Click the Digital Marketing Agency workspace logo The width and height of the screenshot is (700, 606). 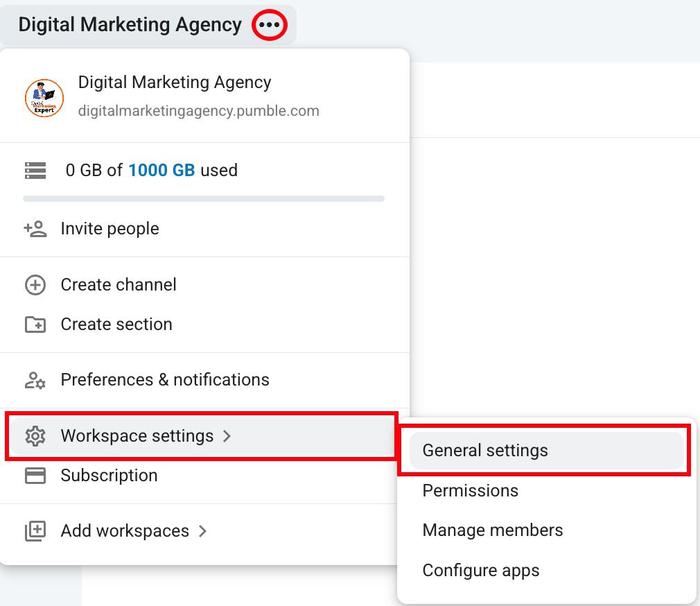[44, 98]
